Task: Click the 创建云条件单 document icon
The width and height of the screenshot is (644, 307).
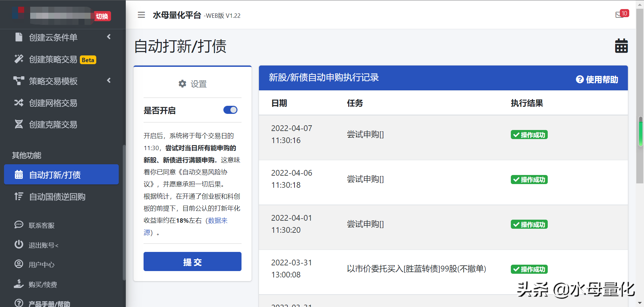Action: click(19, 37)
